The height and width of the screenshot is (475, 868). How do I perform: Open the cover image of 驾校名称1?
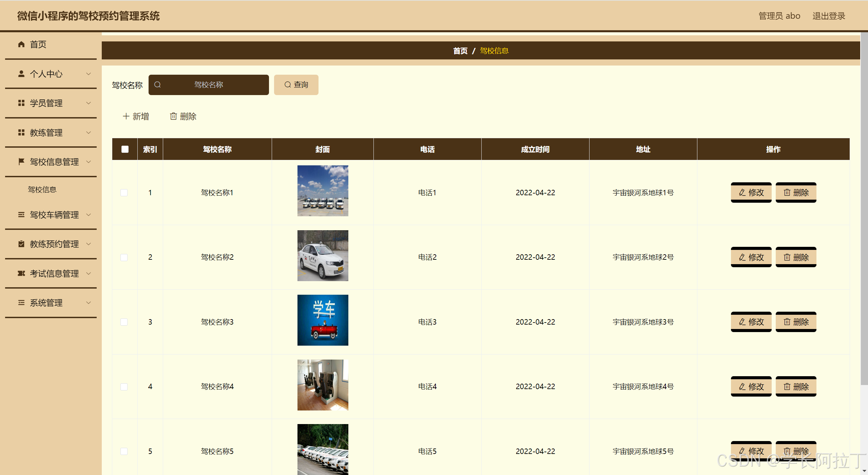pyautogui.click(x=323, y=190)
